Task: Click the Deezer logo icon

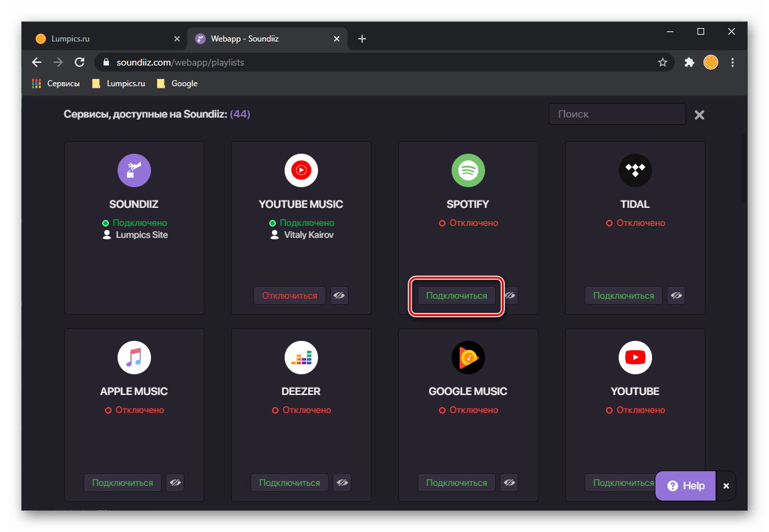Action: [x=301, y=358]
